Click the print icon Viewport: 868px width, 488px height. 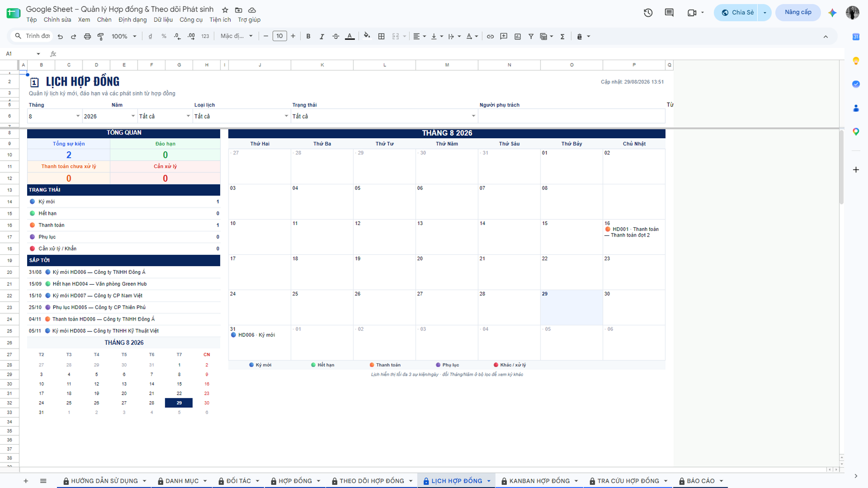(87, 36)
